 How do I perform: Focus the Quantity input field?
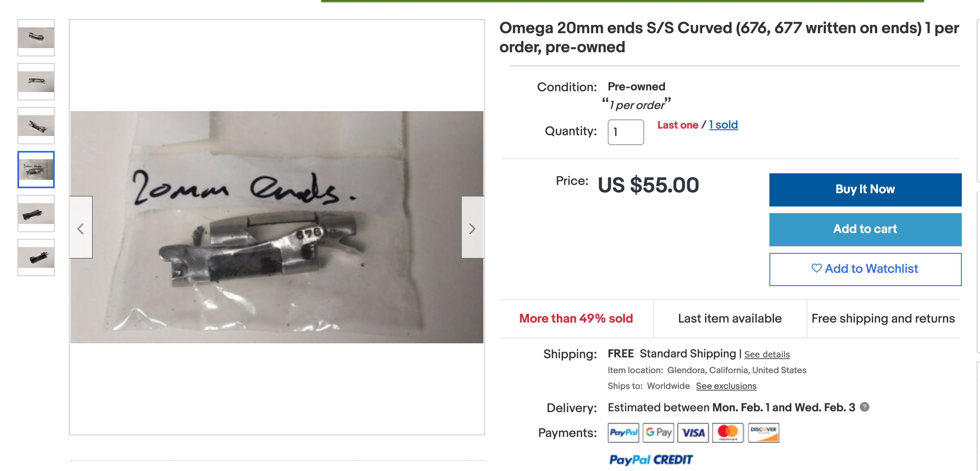[x=626, y=132]
